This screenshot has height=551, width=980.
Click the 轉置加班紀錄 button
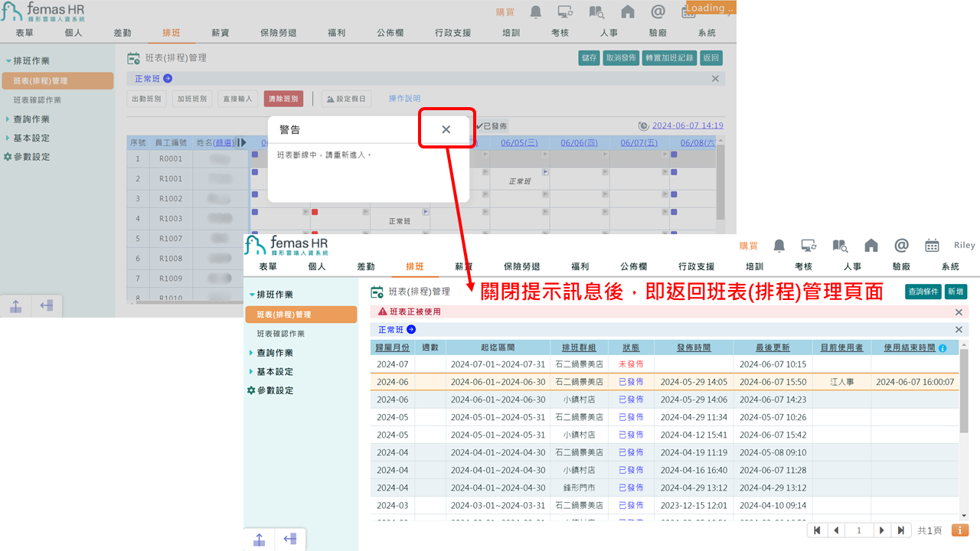[669, 57]
